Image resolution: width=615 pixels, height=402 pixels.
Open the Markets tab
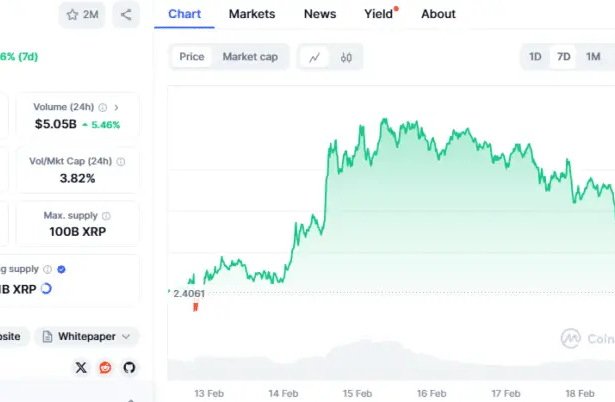click(x=252, y=14)
